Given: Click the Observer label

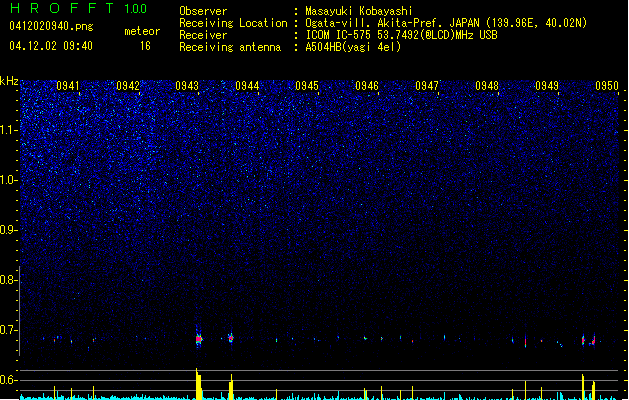Looking at the screenshot, I should (203, 11).
